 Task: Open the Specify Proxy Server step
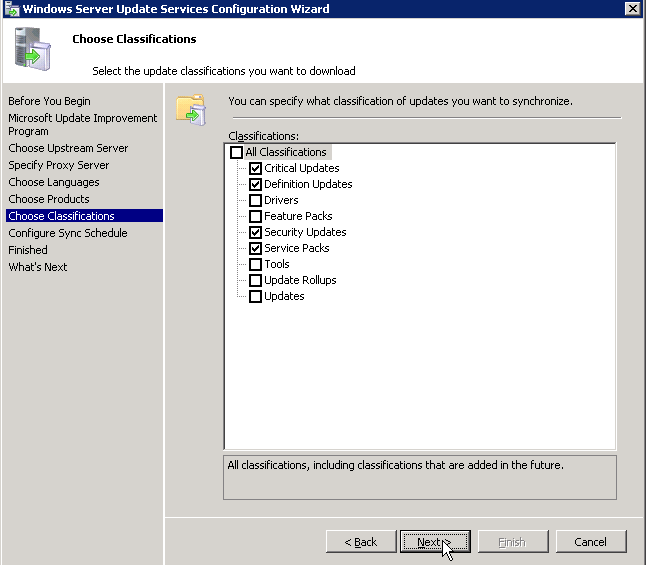tap(59, 165)
